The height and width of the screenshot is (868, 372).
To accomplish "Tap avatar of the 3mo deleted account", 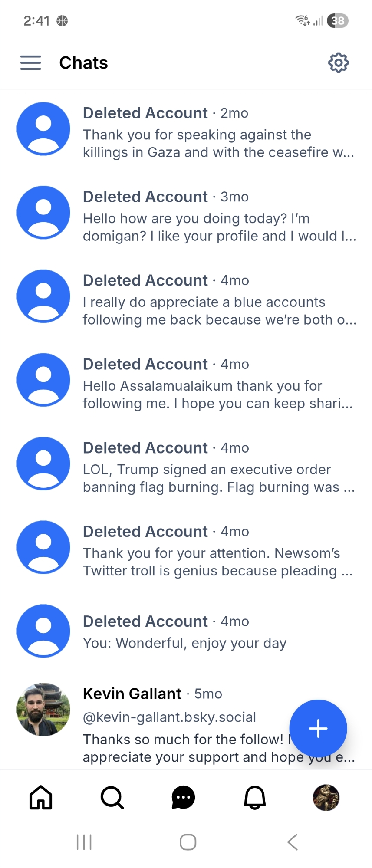I will [x=43, y=213].
